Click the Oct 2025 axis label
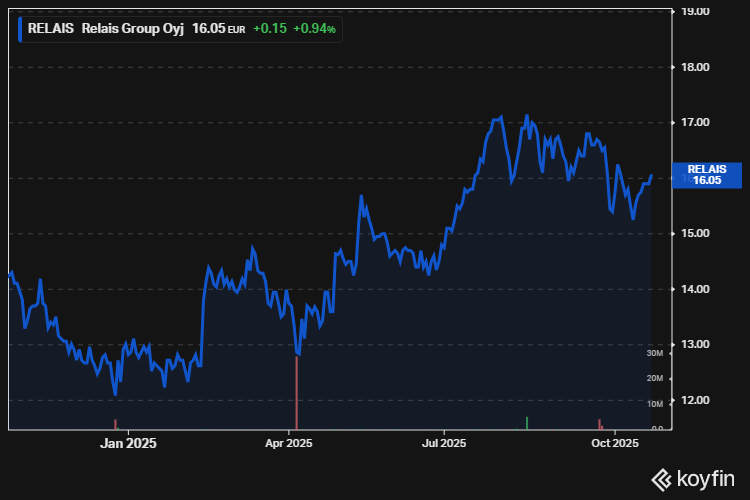The height and width of the screenshot is (500, 750). point(615,444)
